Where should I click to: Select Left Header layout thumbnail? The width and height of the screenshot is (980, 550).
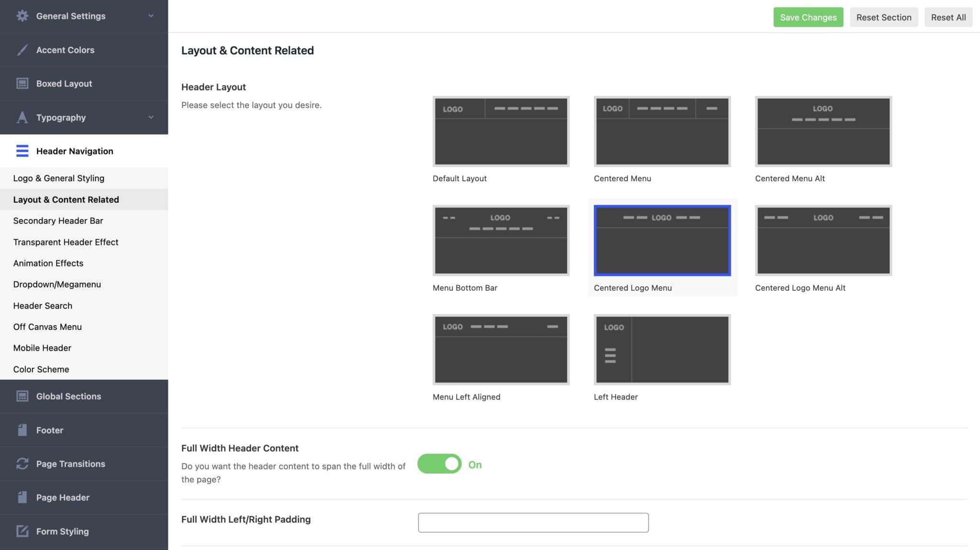(x=662, y=350)
